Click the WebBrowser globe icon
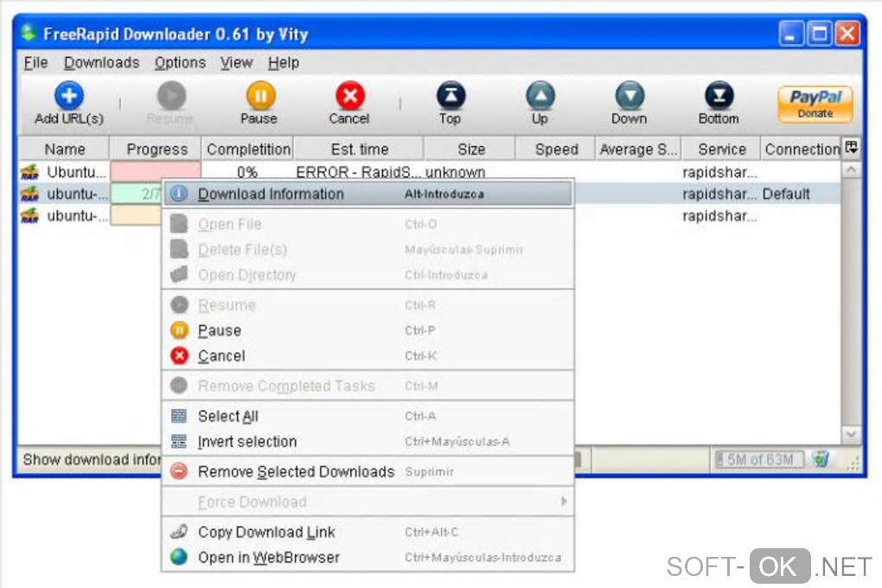882x588 pixels. coord(179,557)
